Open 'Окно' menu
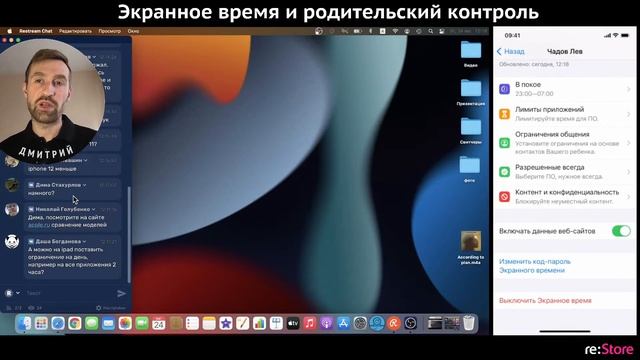The image size is (640, 360). coord(133,31)
